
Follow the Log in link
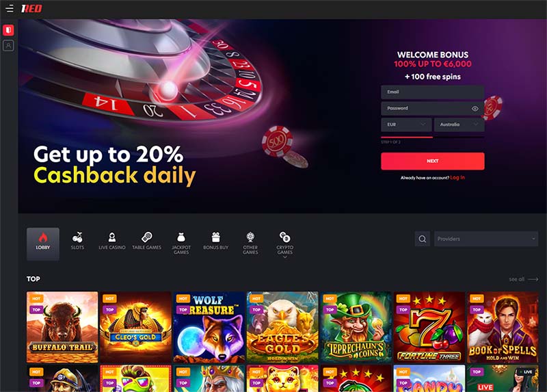[457, 178]
